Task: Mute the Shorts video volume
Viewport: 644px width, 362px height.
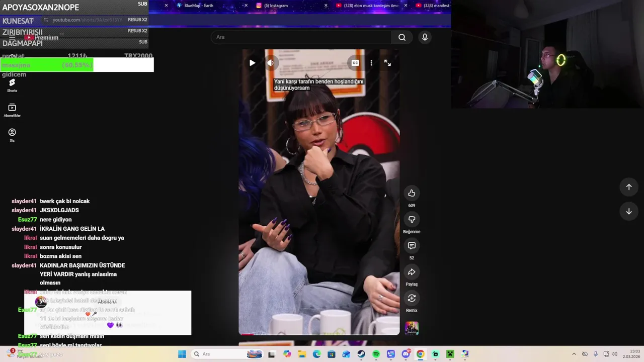Action: 271,63
